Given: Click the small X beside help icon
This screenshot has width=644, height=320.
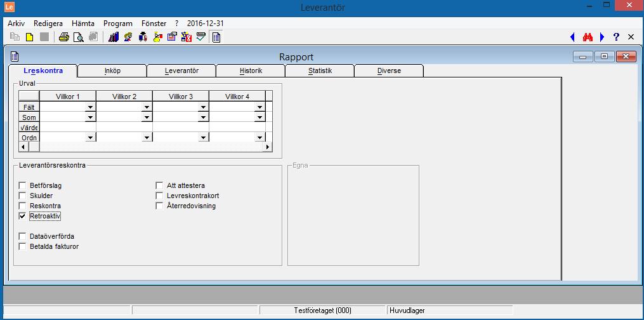Looking at the screenshot, I should [x=631, y=37].
